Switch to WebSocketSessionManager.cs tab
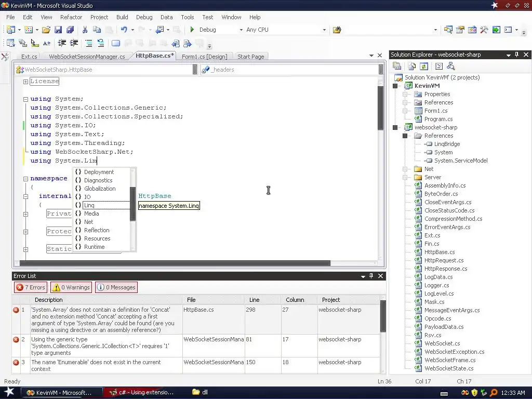The width and height of the screenshot is (532, 399). (87, 57)
